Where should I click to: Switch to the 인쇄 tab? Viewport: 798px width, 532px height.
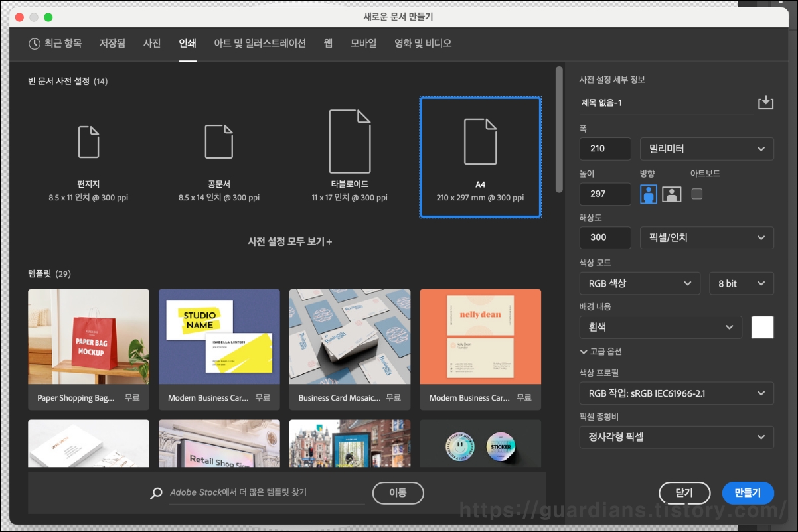coord(187,43)
